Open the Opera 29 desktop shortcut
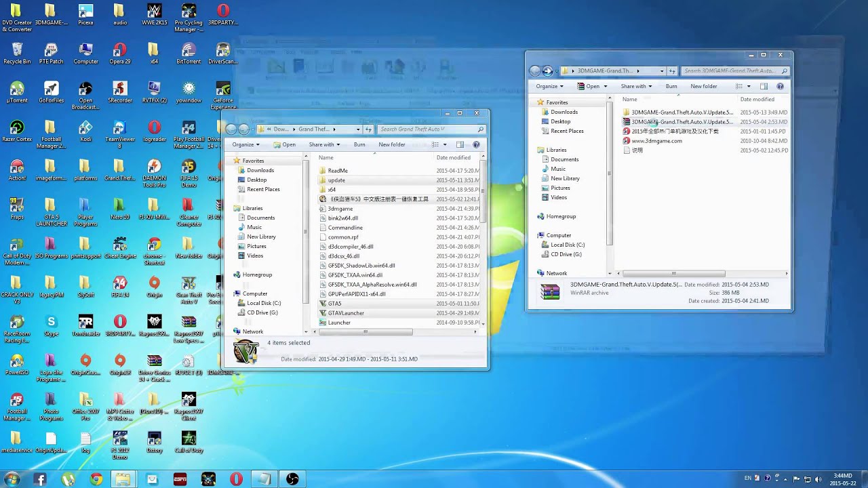 click(119, 53)
